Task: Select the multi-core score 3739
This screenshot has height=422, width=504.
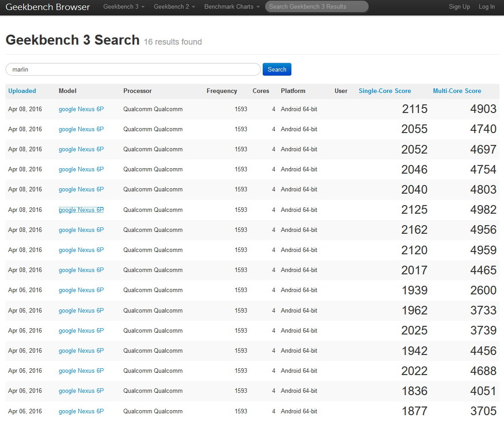Action: (483, 331)
